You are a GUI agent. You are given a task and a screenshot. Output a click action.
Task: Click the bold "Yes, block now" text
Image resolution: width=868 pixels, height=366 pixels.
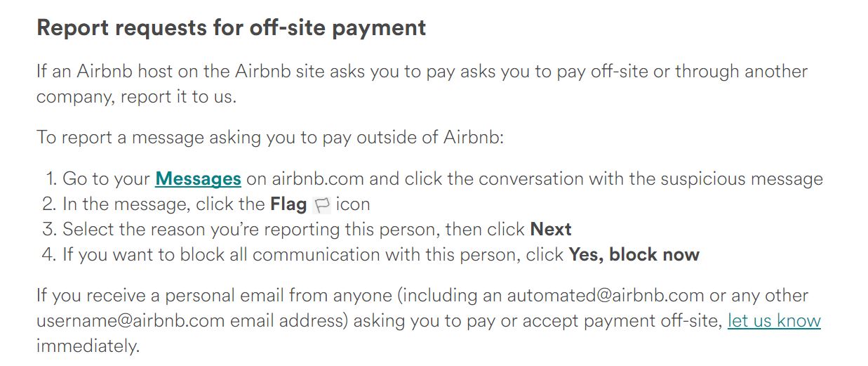click(634, 254)
